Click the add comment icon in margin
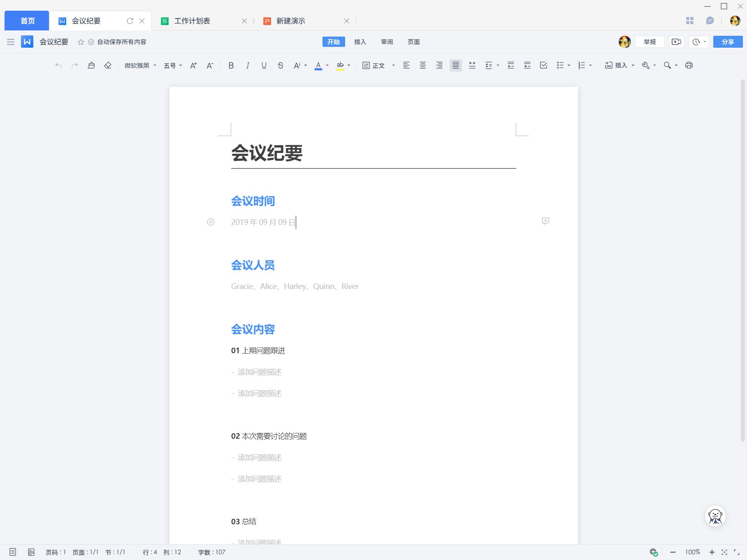The width and height of the screenshot is (747, 560). point(545,221)
